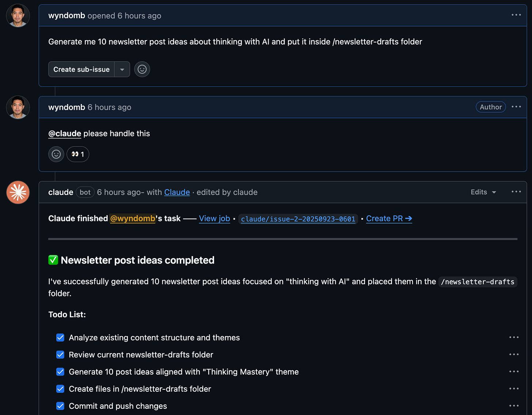Image resolution: width=532 pixels, height=415 pixels.
Task: Open options for "Commit and push changes" item
Action: 514,406
